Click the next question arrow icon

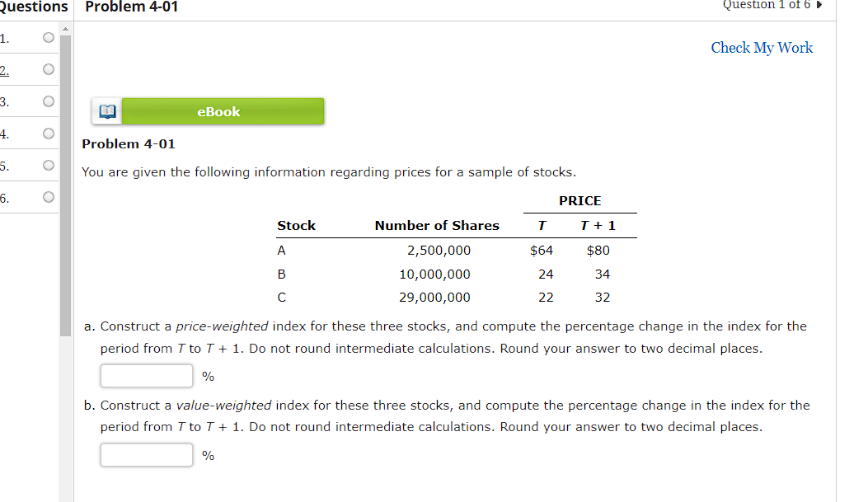(x=818, y=6)
